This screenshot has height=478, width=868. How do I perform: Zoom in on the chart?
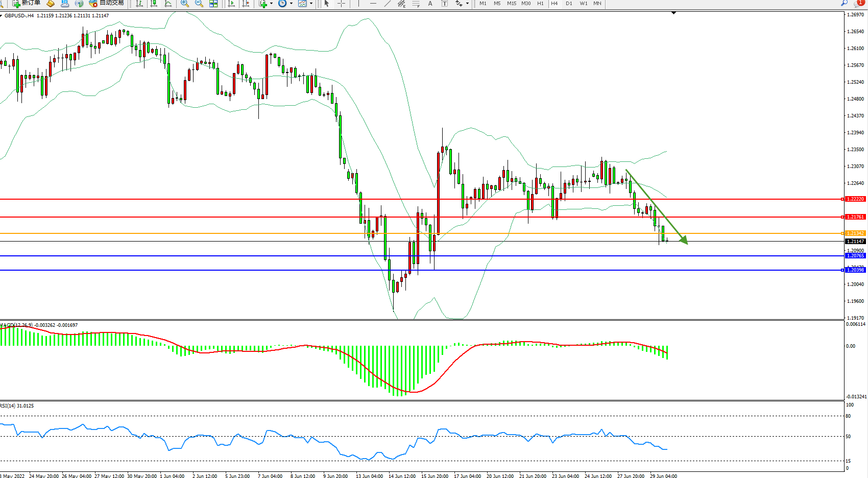click(x=185, y=4)
